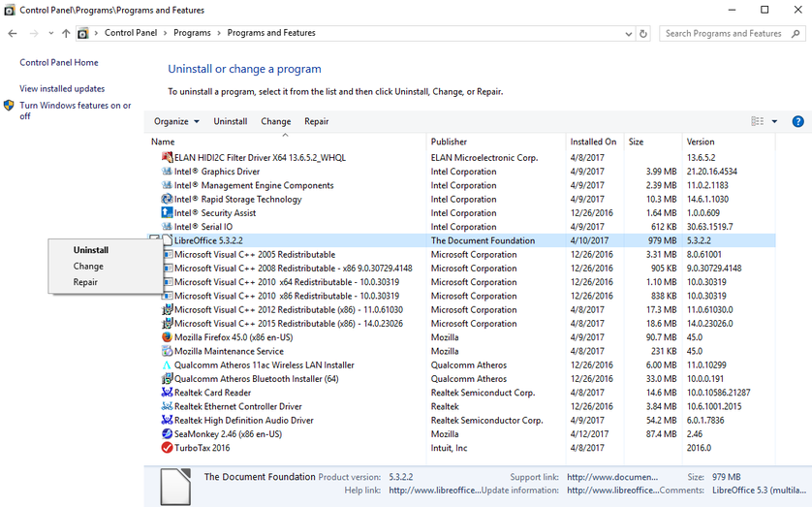812x507 pixels.
Task: Choose Change from the context menu
Action: [x=88, y=267]
